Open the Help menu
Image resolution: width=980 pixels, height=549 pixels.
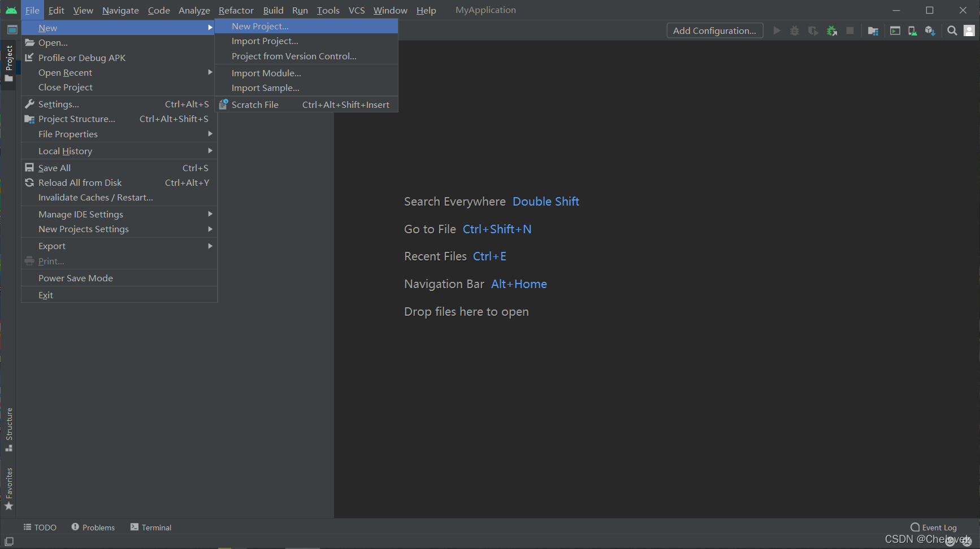[x=426, y=10]
